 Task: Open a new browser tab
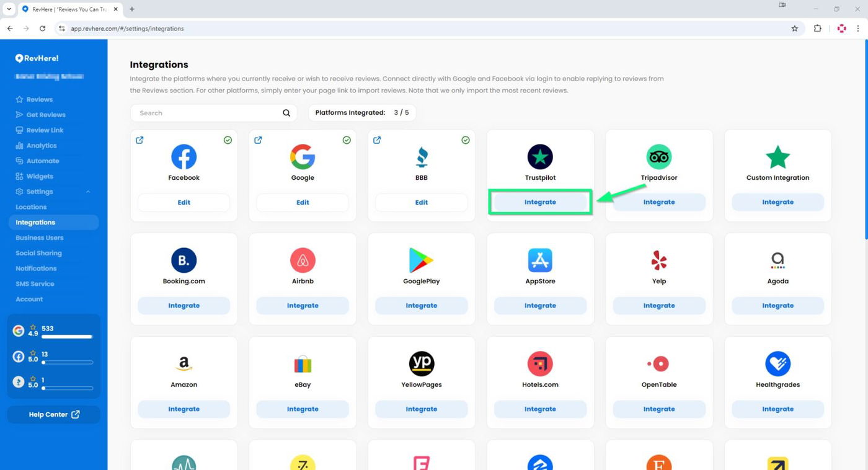[x=132, y=9]
